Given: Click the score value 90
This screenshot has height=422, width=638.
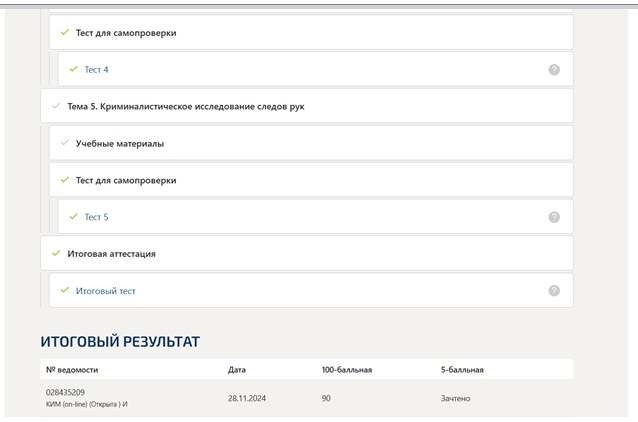Looking at the screenshot, I should click(326, 398).
